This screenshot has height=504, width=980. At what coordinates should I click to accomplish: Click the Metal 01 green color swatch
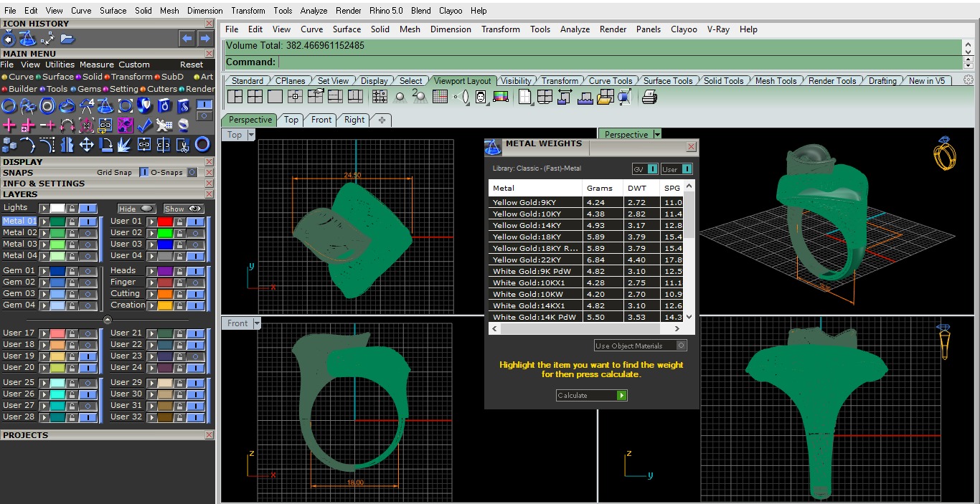57,222
